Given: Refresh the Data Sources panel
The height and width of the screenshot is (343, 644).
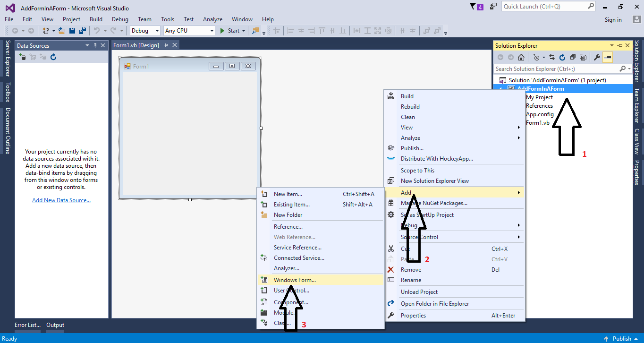Looking at the screenshot, I should pyautogui.click(x=53, y=57).
